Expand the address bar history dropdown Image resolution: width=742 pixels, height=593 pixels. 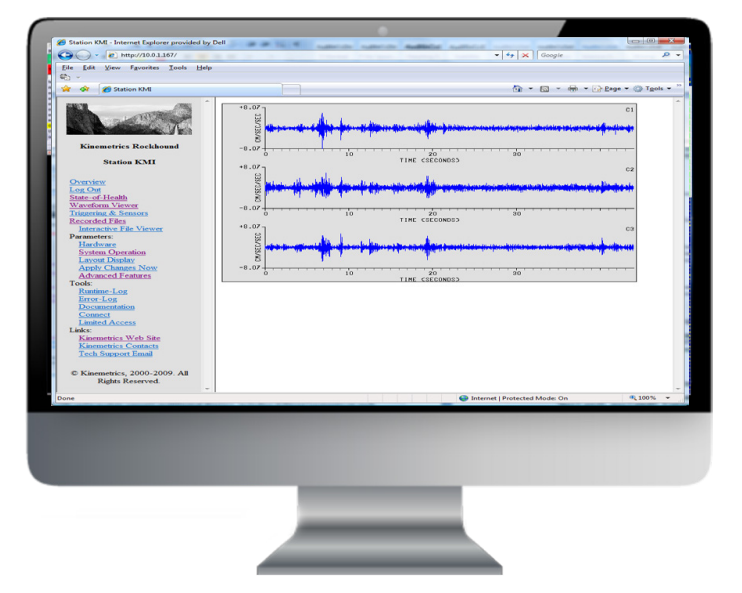point(496,55)
